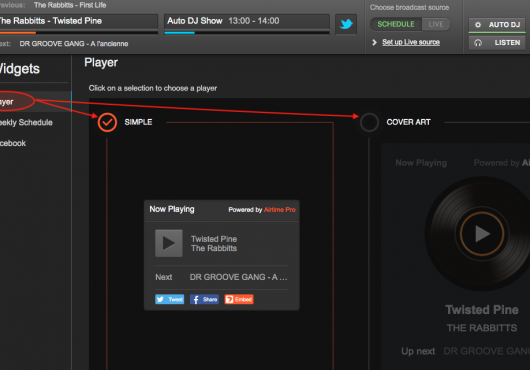Click the AUTO DJ status dot icon
Viewport: 530px width, 370px height.
pos(478,25)
